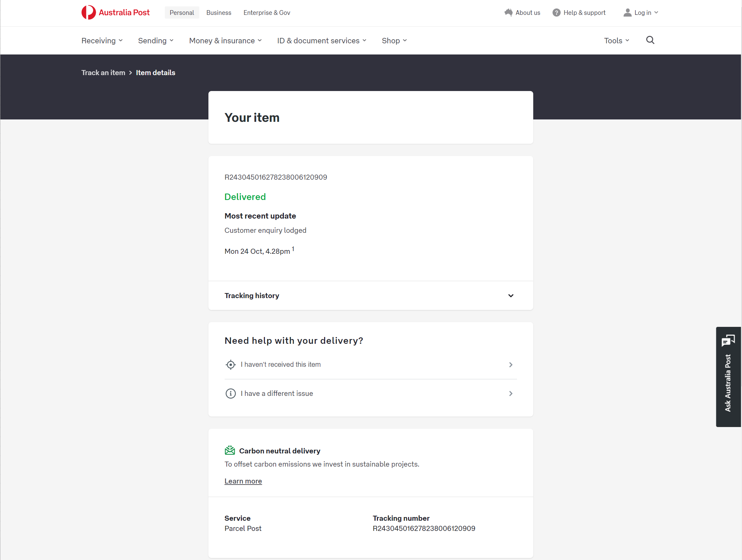Switch to Enterprise & Gov tab
This screenshot has height=560, width=742.
(x=267, y=13)
